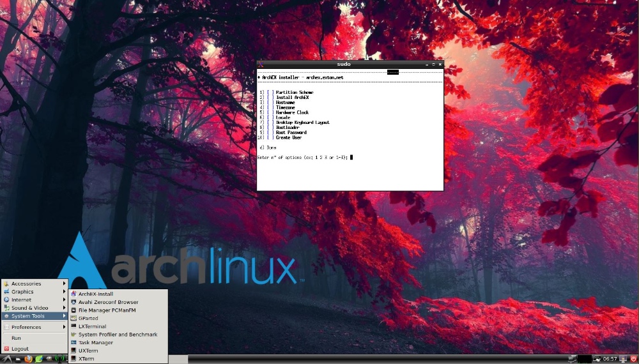639x364 pixels.
Task: Start Task Manager from the submenu
Action: point(95,342)
